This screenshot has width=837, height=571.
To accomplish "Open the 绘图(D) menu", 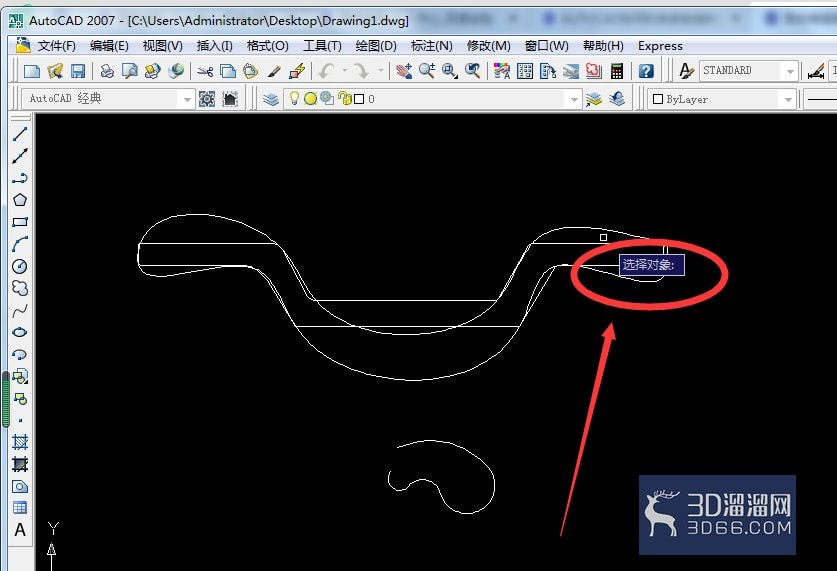I will (x=376, y=46).
